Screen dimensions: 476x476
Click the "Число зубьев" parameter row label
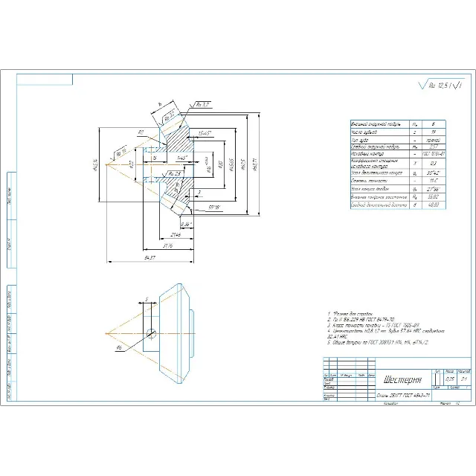tap(364, 132)
